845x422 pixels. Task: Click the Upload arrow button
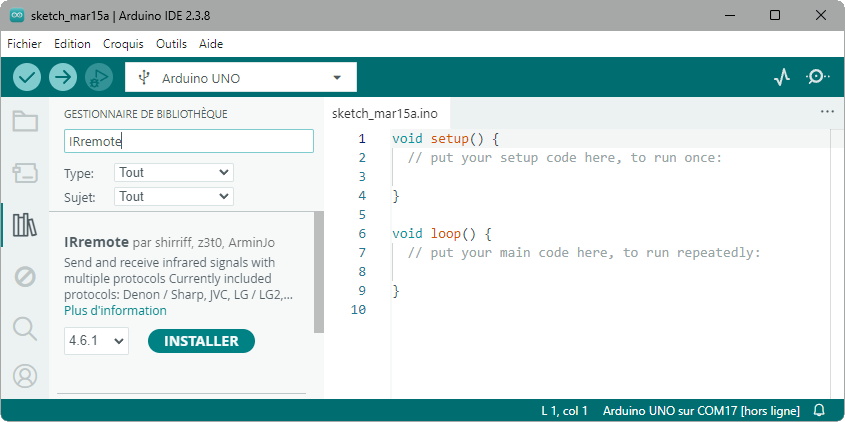click(63, 77)
